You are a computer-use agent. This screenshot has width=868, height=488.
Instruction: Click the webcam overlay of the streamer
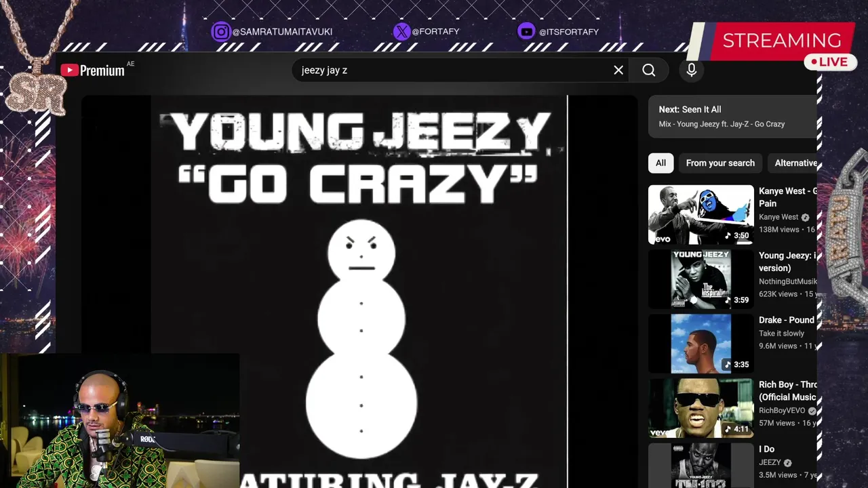click(119, 421)
